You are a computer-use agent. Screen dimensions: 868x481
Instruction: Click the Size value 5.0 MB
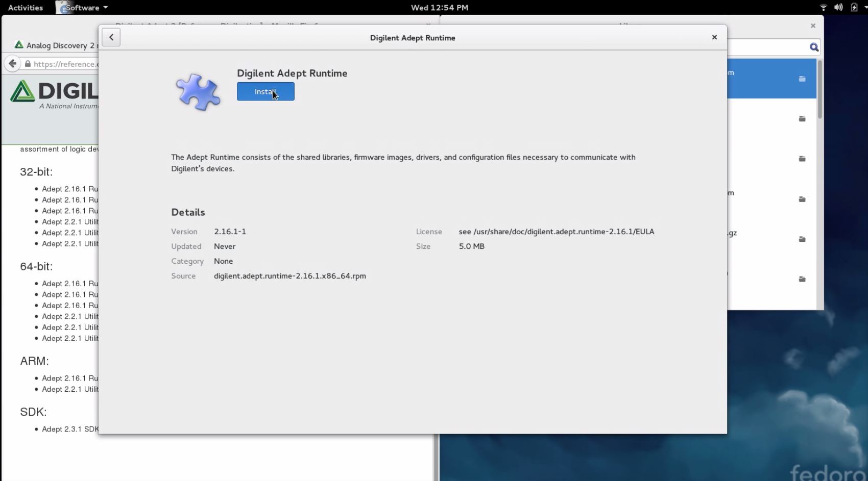(x=471, y=246)
